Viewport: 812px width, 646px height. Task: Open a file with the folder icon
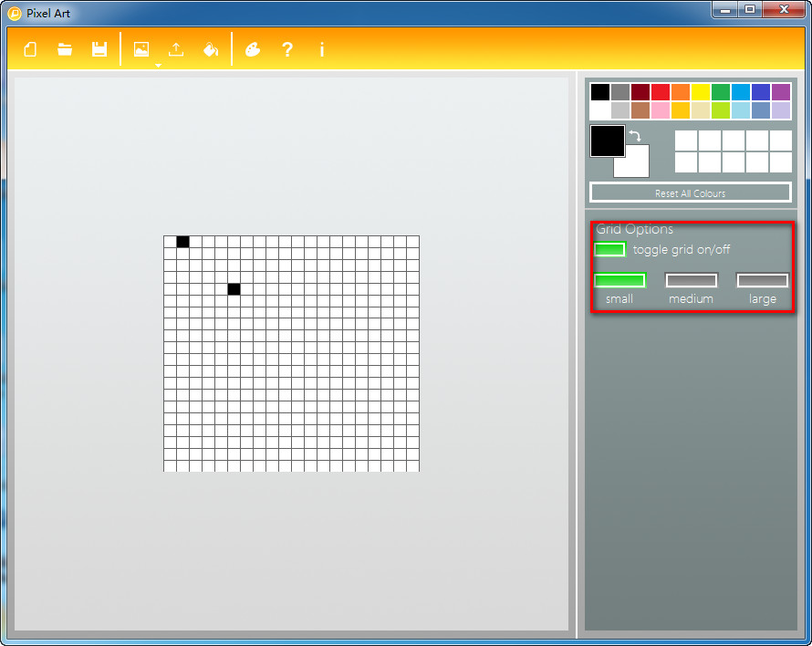[65, 49]
